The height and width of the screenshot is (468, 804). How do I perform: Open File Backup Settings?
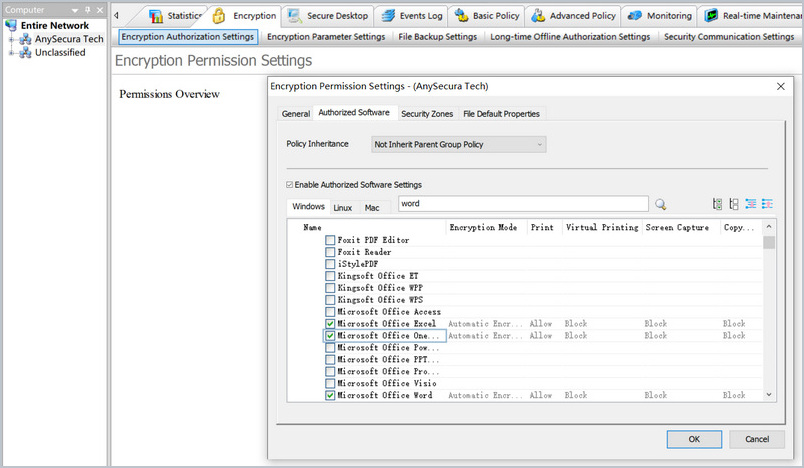click(x=437, y=37)
